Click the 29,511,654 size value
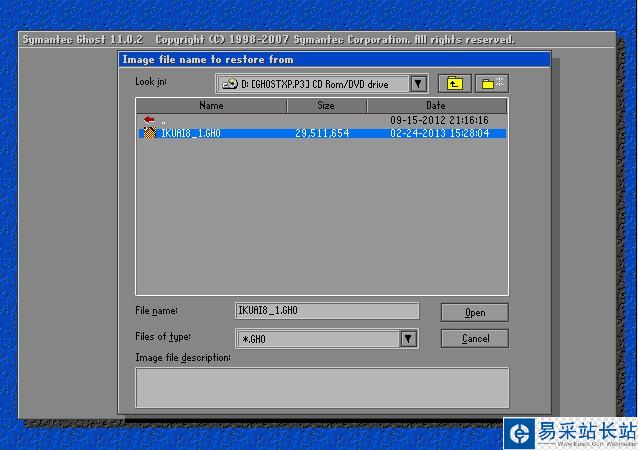638x450 pixels. pyautogui.click(x=322, y=133)
